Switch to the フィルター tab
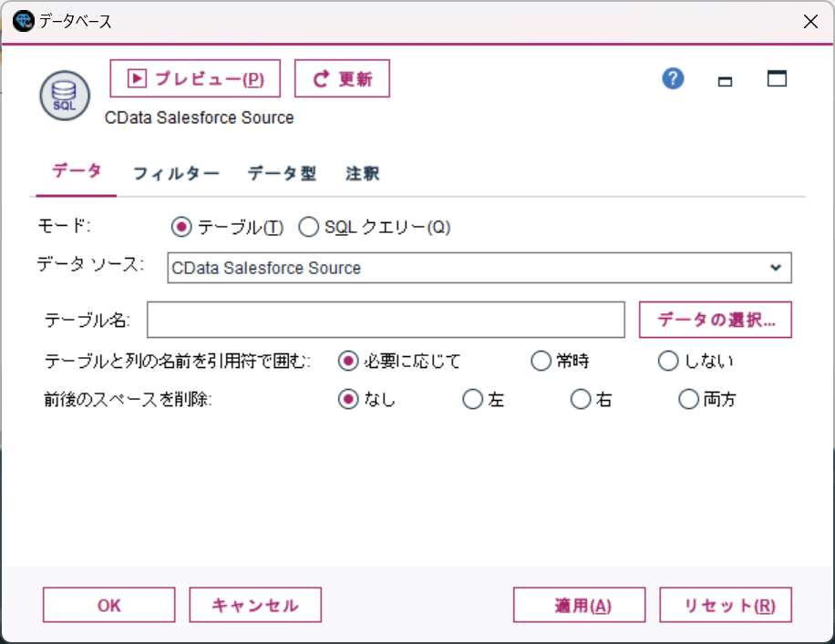The height and width of the screenshot is (644, 835). (176, 173)
